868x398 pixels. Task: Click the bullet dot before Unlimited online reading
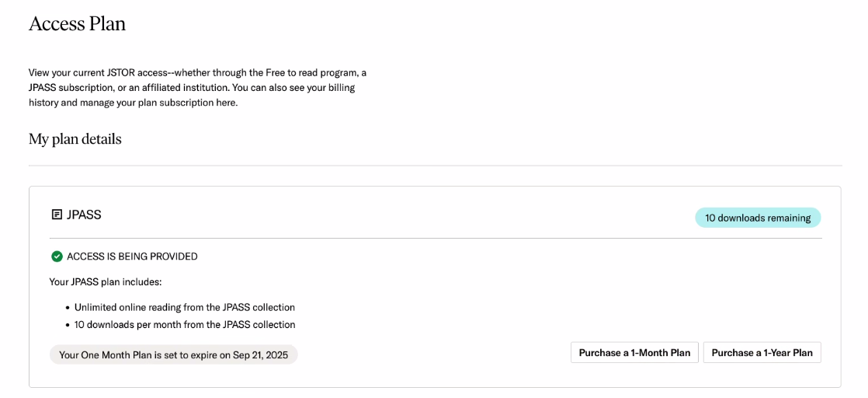68,308
